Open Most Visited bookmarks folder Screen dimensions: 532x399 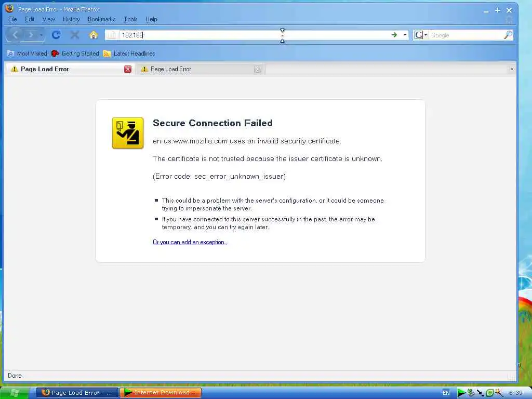point(27,54)
